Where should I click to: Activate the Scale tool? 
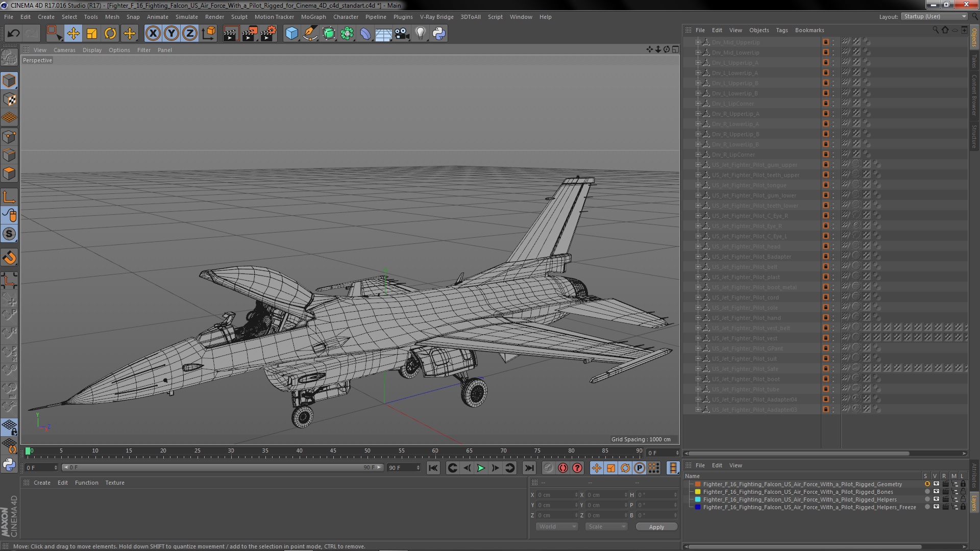pyautogui.click(x=92, y=34)
